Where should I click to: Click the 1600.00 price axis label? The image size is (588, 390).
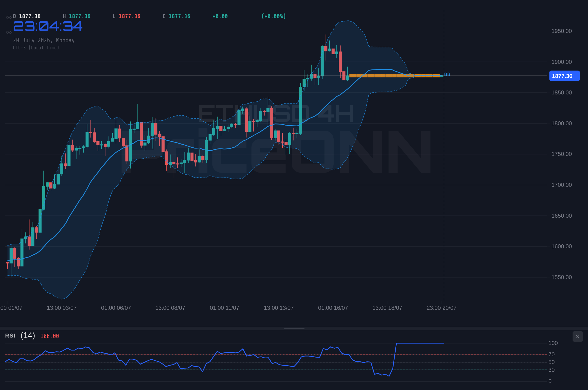(562, 246)
